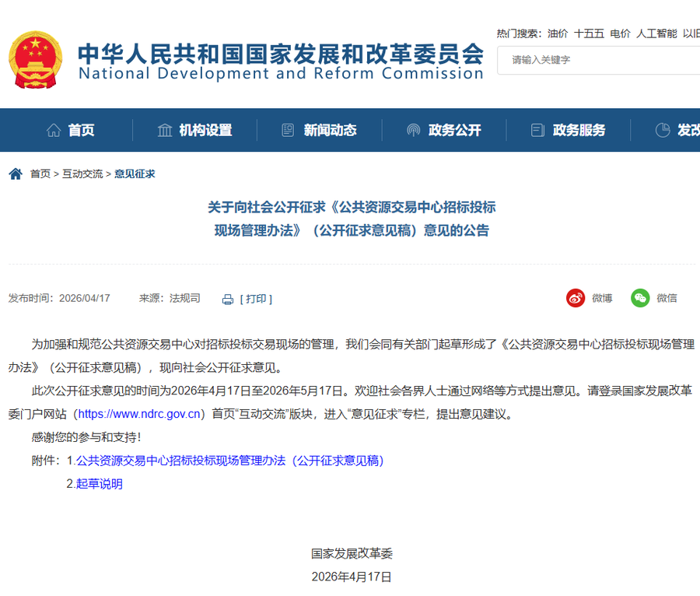Click the breadcrumb house icon
This screenshot has height=596, width=700.
(x=16, y=174)
